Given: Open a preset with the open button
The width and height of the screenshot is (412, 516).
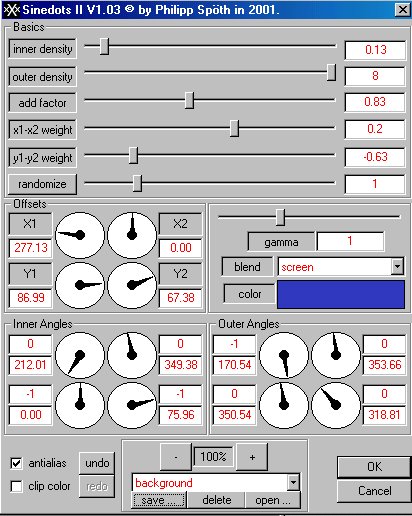Looking at the screenshot, I should (x=273, y=500).
